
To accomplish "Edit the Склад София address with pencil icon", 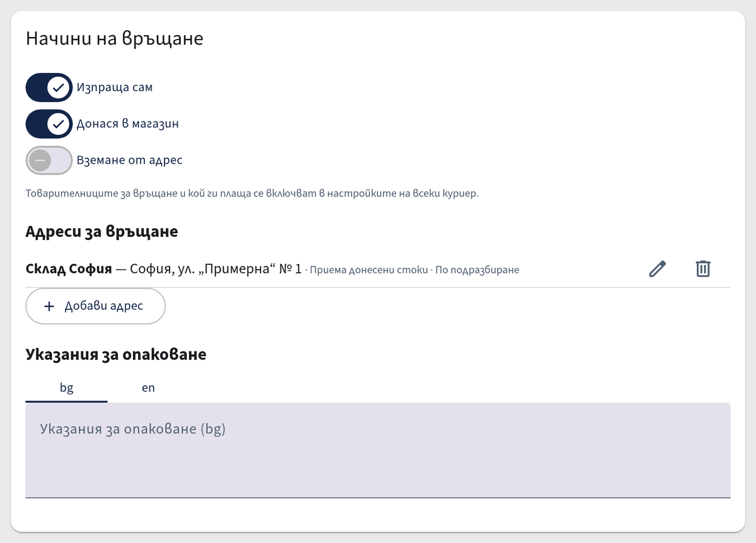I will 657,269.
